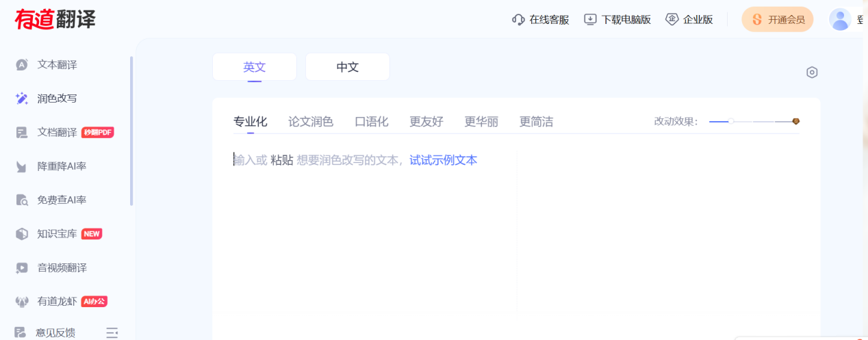
Task: Open 音视频翻译 from the sidebar
Action: coord(62,267)
